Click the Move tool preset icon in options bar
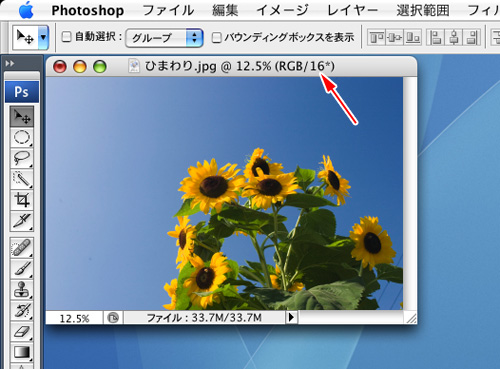Viewport: 500px width, 369px height. (x=26, y=37)
